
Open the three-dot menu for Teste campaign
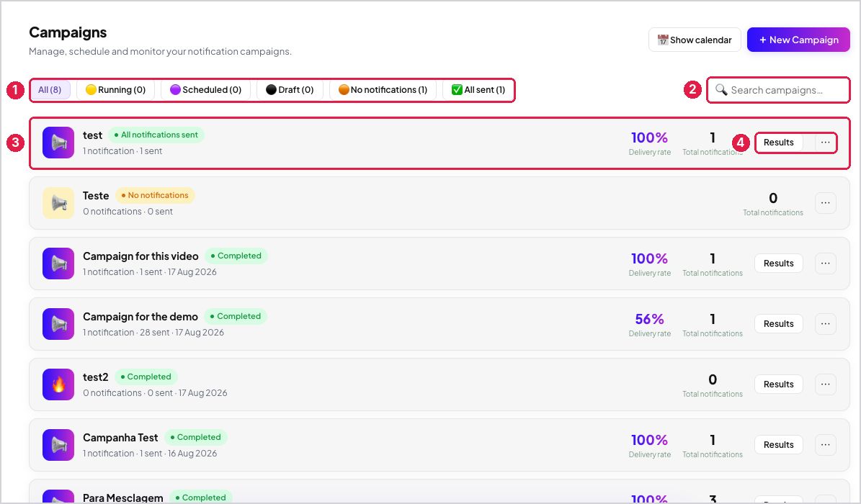coord(825,203)
